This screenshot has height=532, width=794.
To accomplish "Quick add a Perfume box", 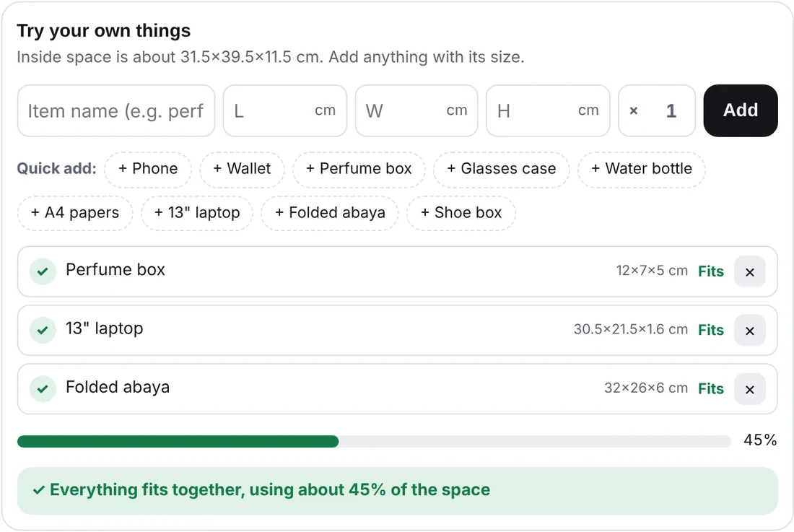I will tap(359, 169).
